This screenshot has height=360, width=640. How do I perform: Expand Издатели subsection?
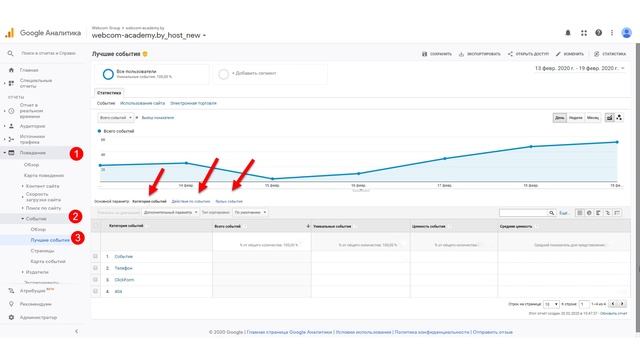point(22,272)
